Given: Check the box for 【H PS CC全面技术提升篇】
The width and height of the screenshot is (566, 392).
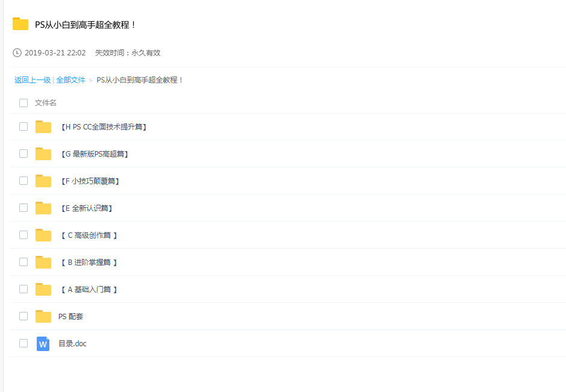Looking at the screenshot, I should click(x=23, y=126).
